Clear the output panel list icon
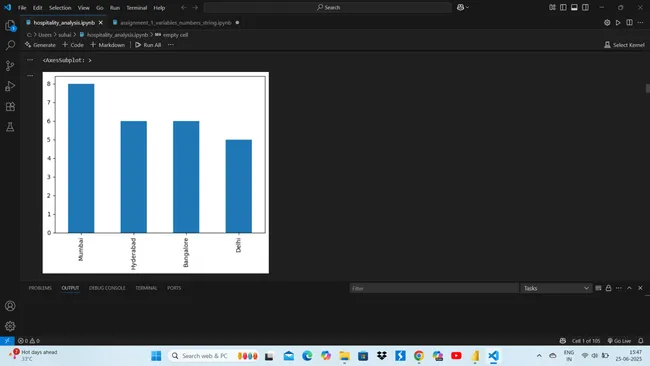 598,288
